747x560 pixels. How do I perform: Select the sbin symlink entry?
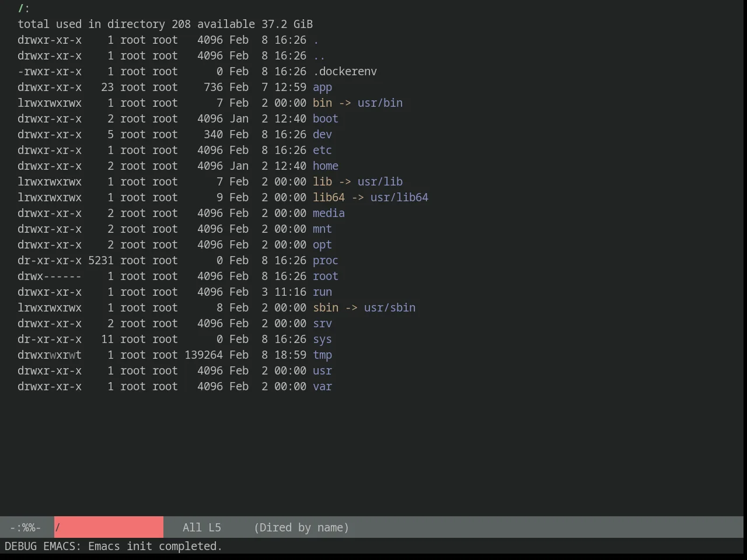326,308
